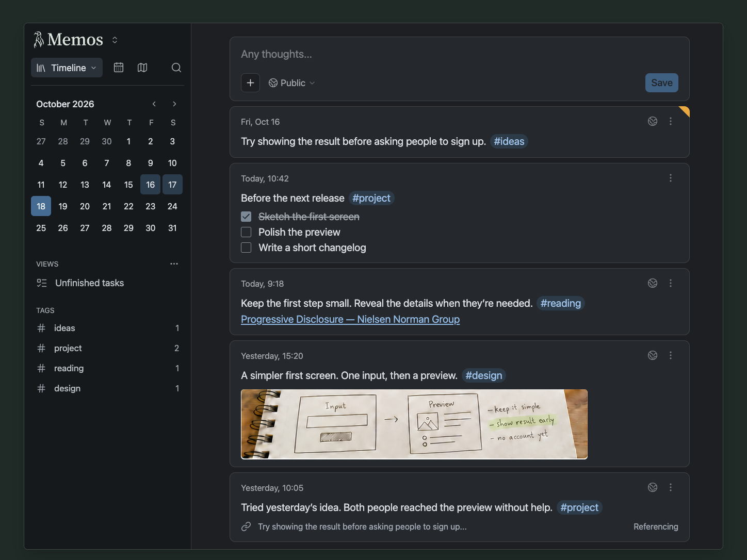Open the Public visibility dropdown
This screenshot has width=747, height=560.
tap(291, 83)
